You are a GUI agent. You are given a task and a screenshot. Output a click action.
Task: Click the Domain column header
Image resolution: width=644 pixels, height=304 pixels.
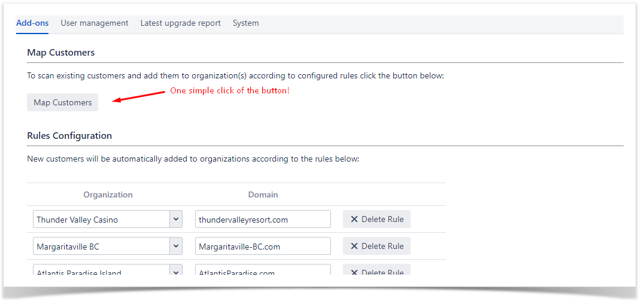tap(263, 194)
